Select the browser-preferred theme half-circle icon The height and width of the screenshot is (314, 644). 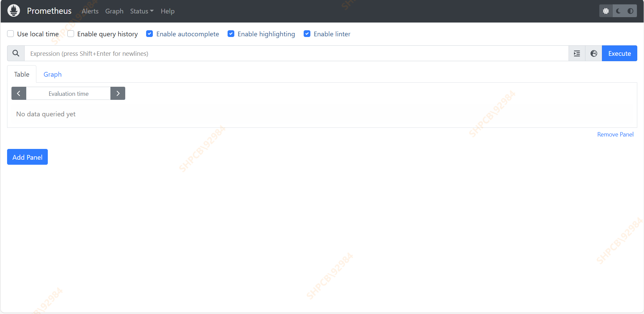[631, 11]
